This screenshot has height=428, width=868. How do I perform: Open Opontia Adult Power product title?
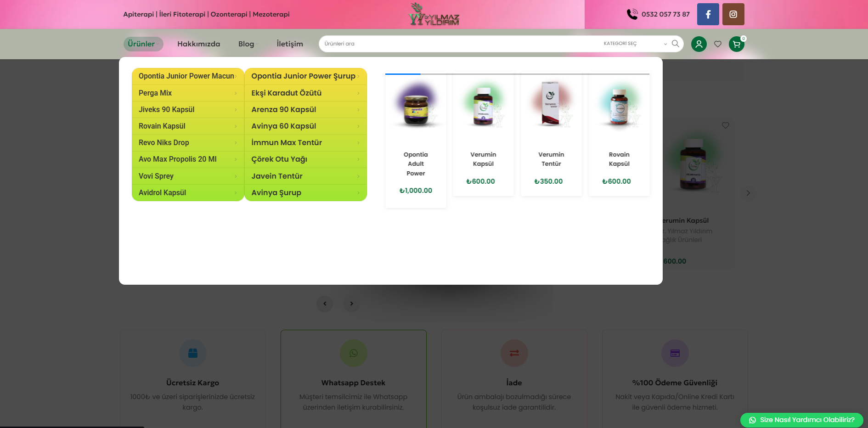[x=416, y=164]
